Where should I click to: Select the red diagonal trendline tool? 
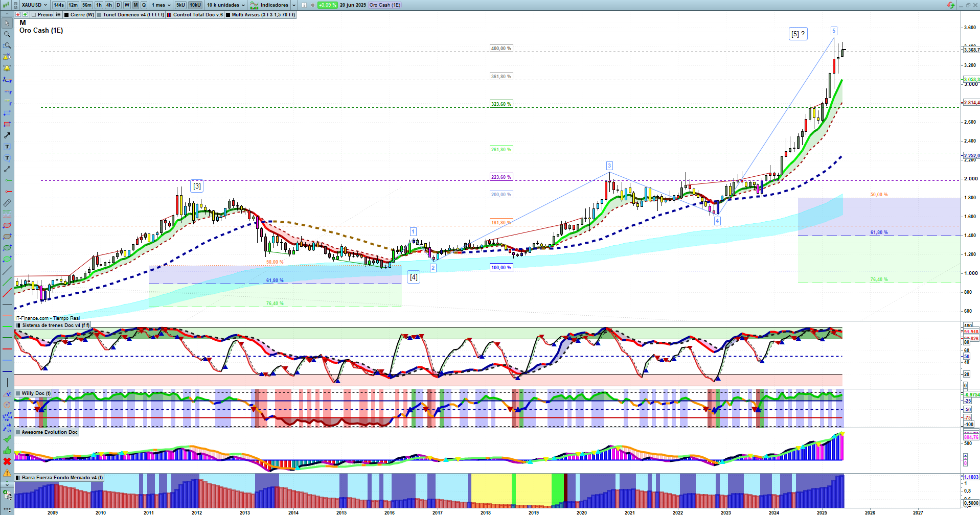7,293
